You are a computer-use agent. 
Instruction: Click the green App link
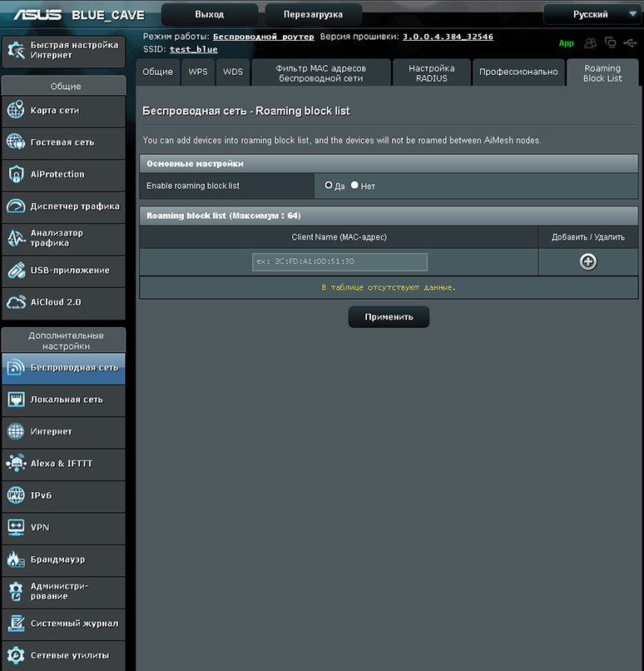coord(566,43)
